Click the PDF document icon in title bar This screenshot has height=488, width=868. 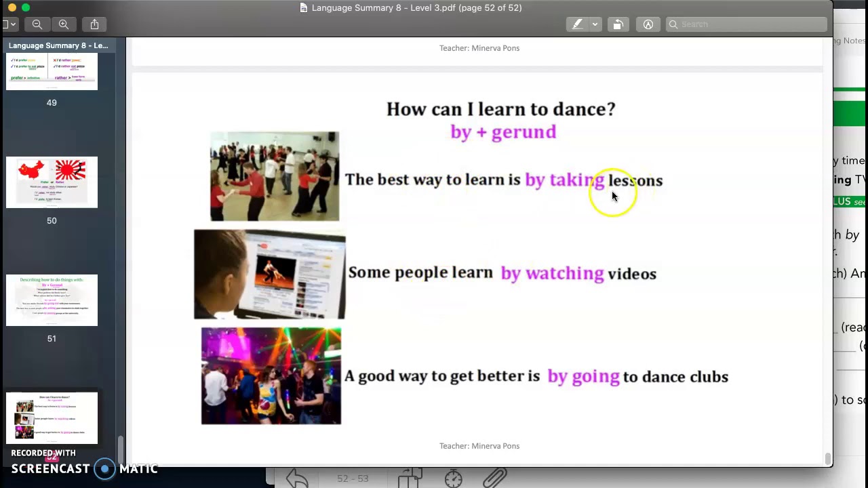(x=304, y=8)
